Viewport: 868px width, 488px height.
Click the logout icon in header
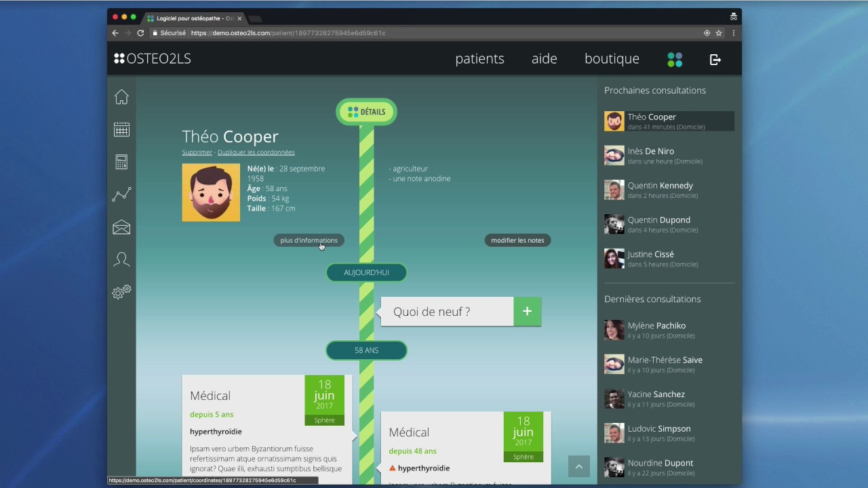715,60
